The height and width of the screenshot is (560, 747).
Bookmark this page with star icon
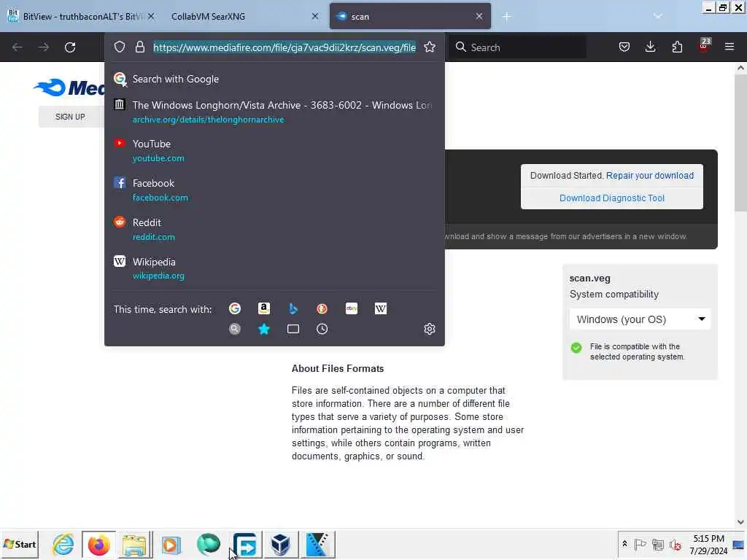pyautogui.click(x=430, y=47)
